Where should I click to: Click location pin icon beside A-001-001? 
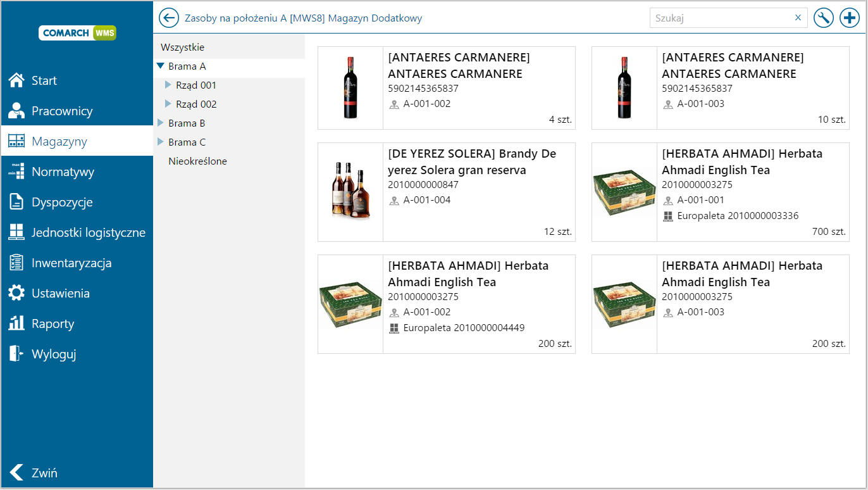(x=668, y=201)
